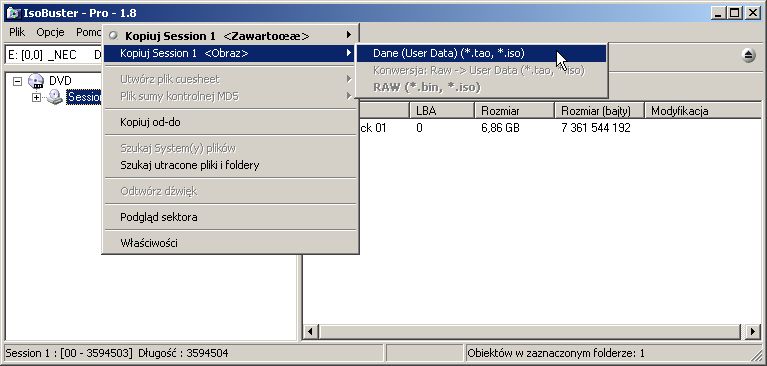Open the Opcje menu
This screenshot has width=767, height=366.
pyautogui.click(x=50, y=33)
